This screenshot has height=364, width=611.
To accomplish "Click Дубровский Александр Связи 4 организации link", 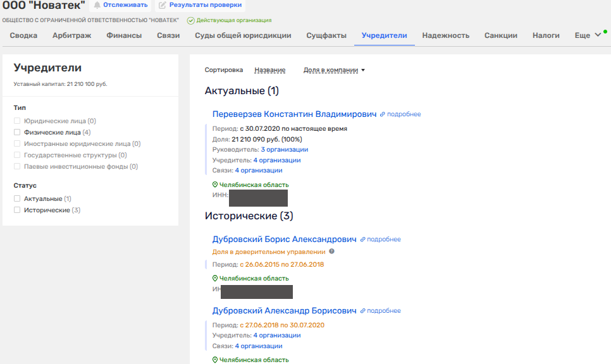I will [x=259, y=346].
